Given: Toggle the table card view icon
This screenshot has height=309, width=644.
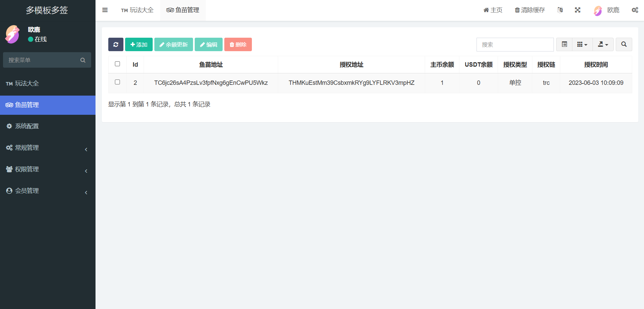Looking at the screenshot, I should tap(564, 44).
